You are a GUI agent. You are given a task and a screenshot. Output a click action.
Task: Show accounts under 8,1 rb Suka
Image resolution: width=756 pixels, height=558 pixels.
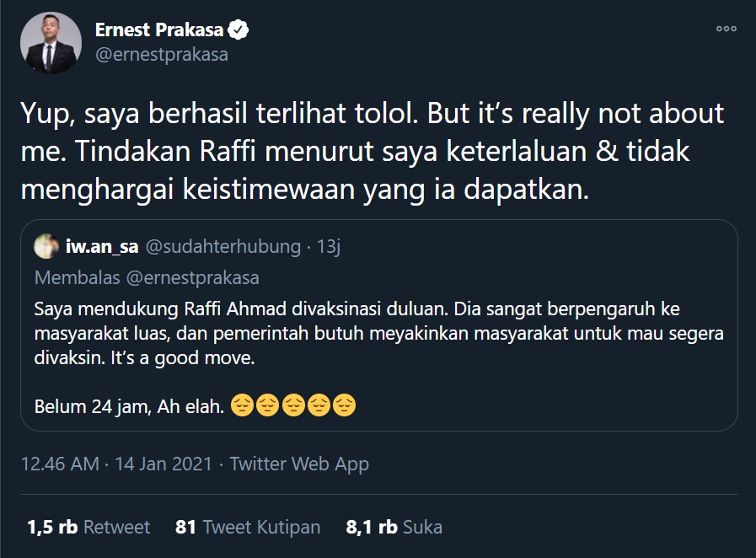395,526
